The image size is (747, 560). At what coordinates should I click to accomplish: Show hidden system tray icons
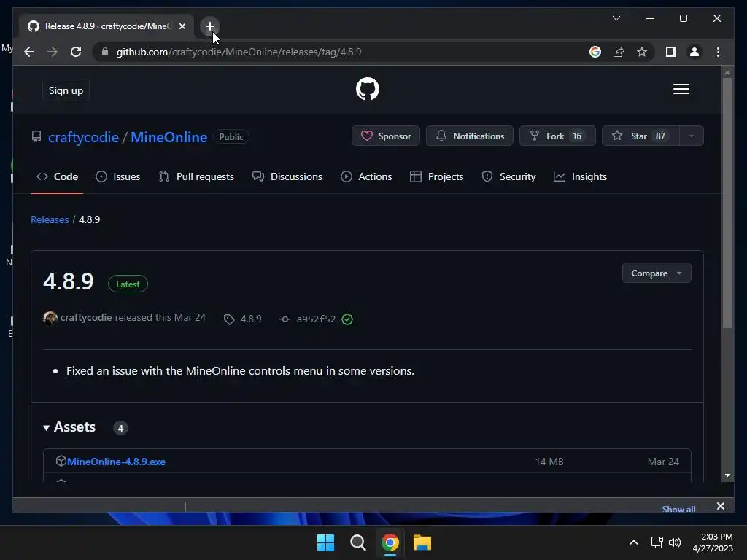pyautogui.click(x=634, y=542)
